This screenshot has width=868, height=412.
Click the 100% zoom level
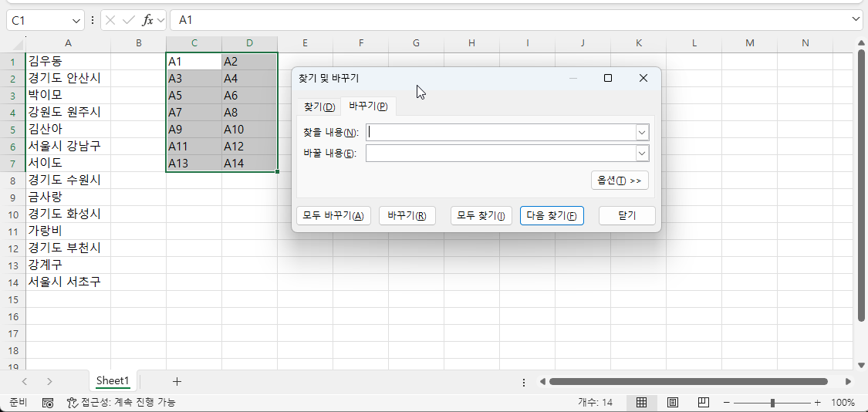coord(843,403)
